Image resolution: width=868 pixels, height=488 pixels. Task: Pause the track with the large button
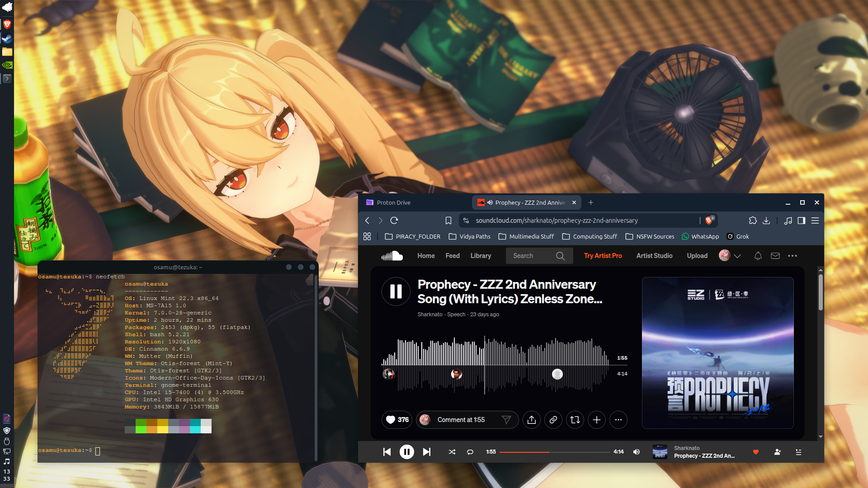click(x=396, y=291)
